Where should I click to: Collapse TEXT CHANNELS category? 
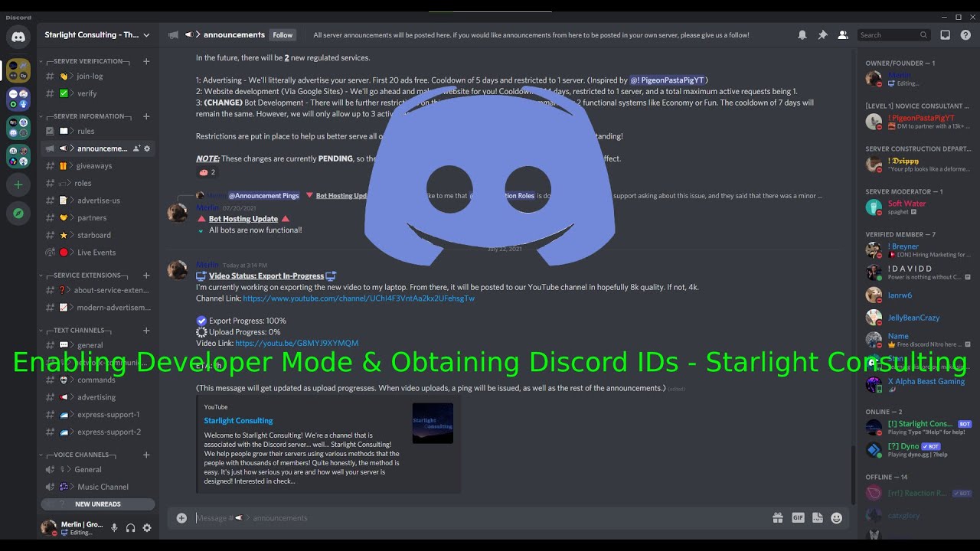click(x=76, y=331)
